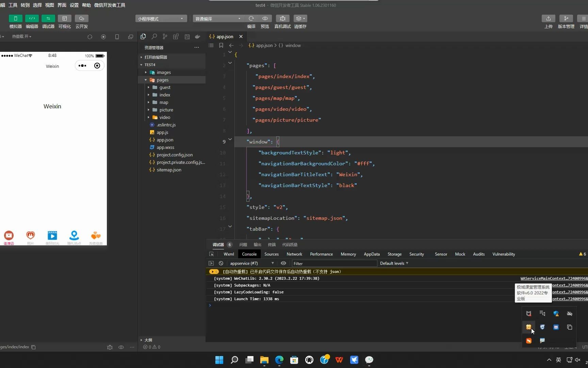Image resolution: width=588 pixels, height=368 pixels.
Task: Open the Sources devtools tab
Action: point(271,254)
